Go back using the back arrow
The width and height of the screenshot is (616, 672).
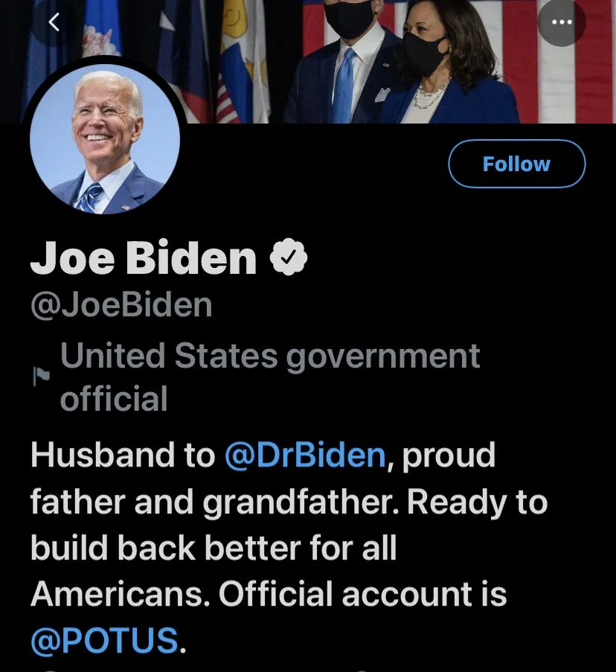(54, 22)
